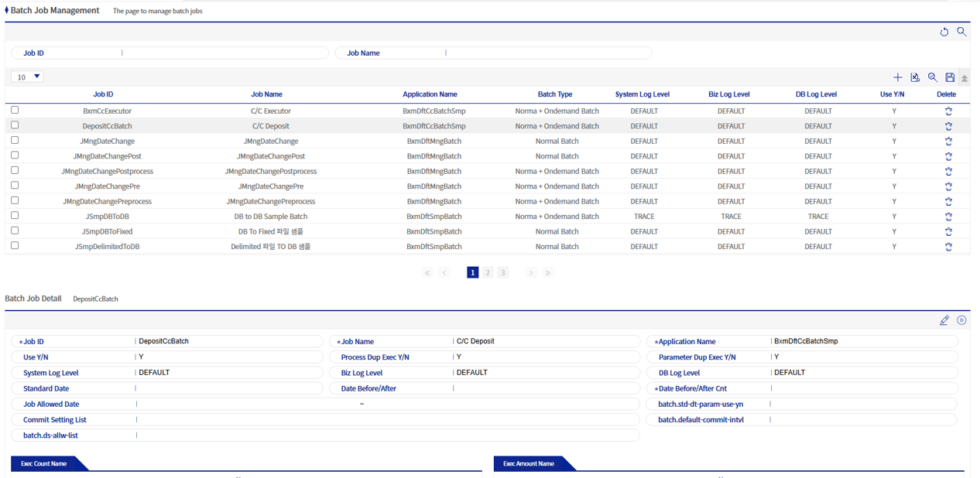Add a new batch job with plus icon

click(x=897, y=77)
